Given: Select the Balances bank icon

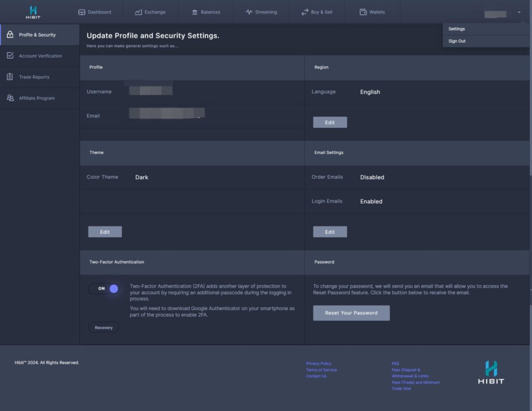Looking at the screenshot, I should [195, 12].
